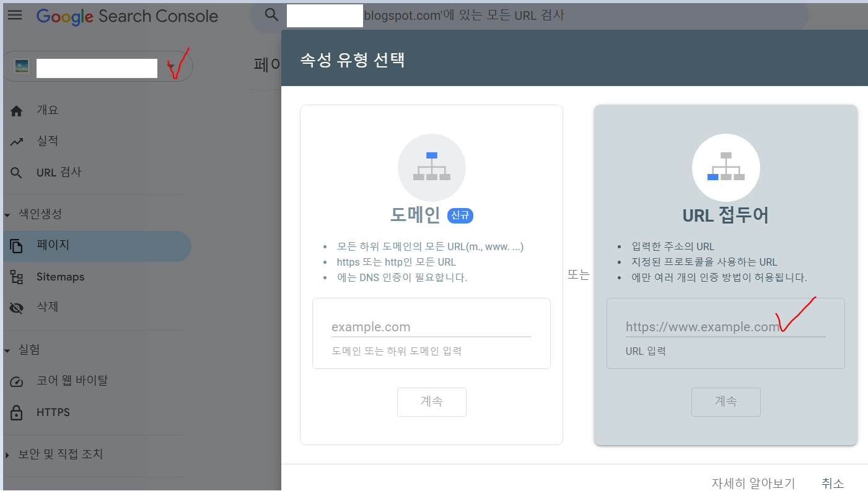Click the Google Search Console logo
The width and height of the screenshot is (868, 491).
tap(127, 17)
